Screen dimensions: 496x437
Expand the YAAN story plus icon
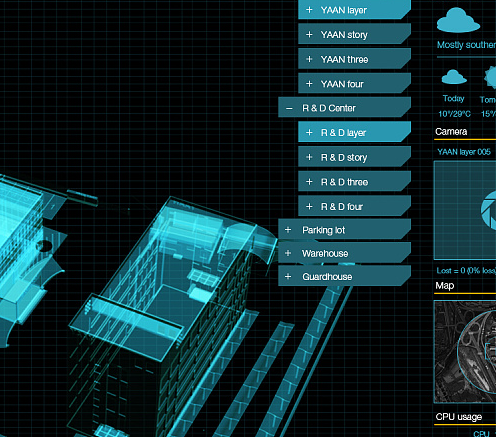coord(309,34)
